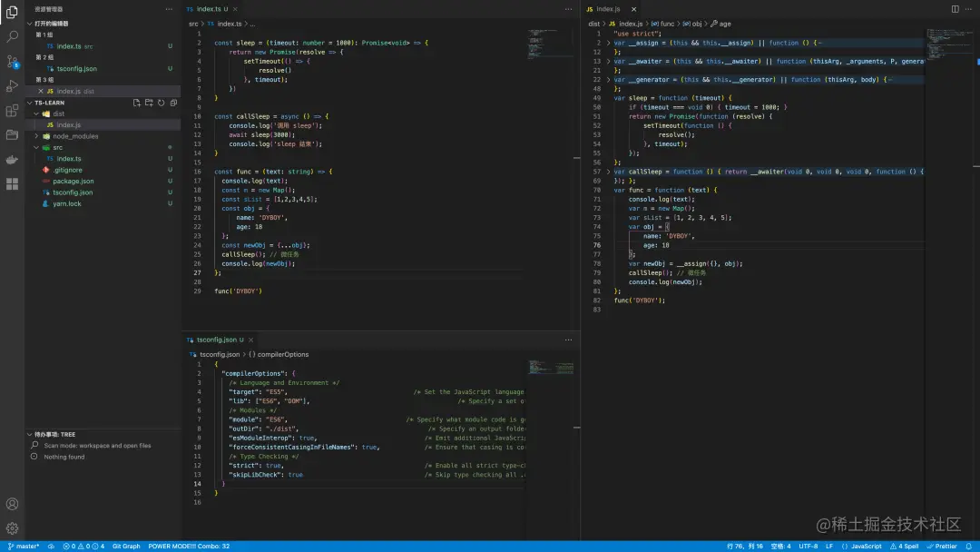This screenshot has width=980, height=552.
Task: Open Git Graph from status bar
Action: pos(126,547)
